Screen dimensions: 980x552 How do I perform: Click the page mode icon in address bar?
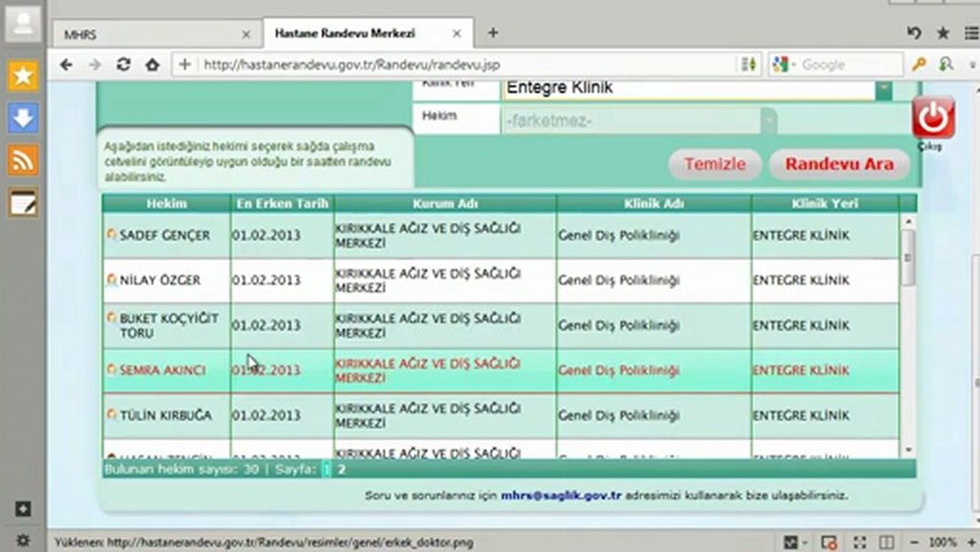[x=748, y=65]
